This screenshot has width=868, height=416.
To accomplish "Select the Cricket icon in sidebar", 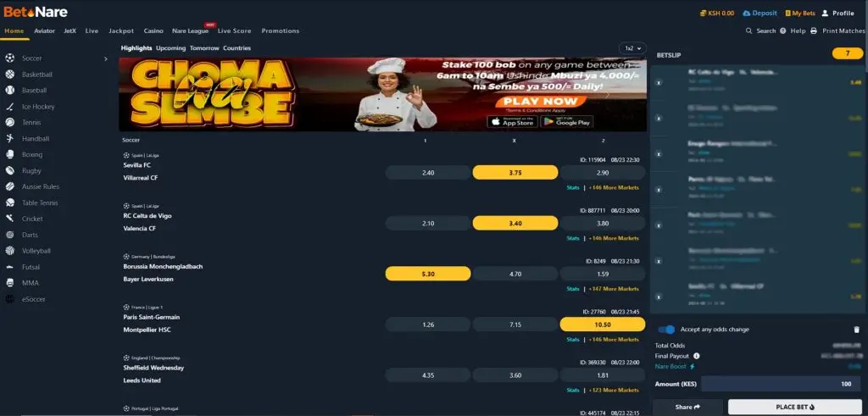I will [9, 219].
